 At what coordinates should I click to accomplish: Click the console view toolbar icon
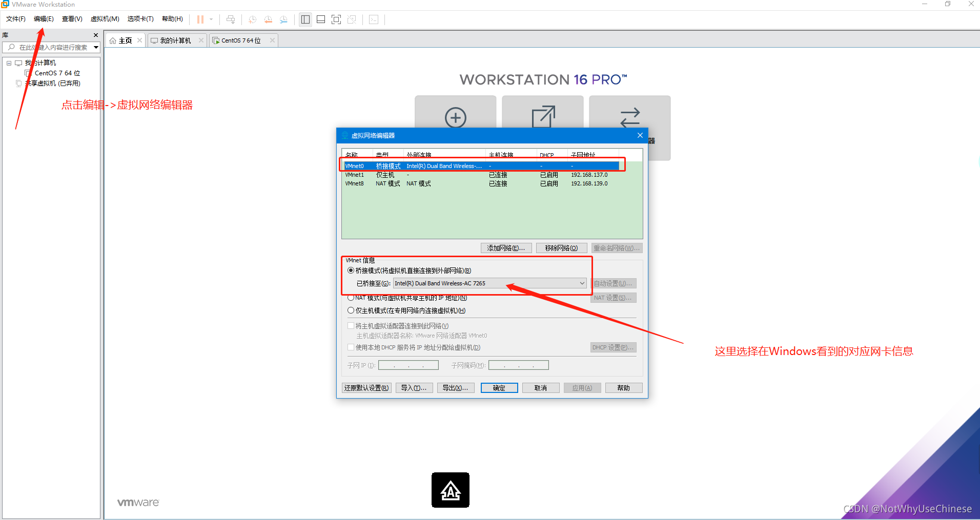(374, 19)
